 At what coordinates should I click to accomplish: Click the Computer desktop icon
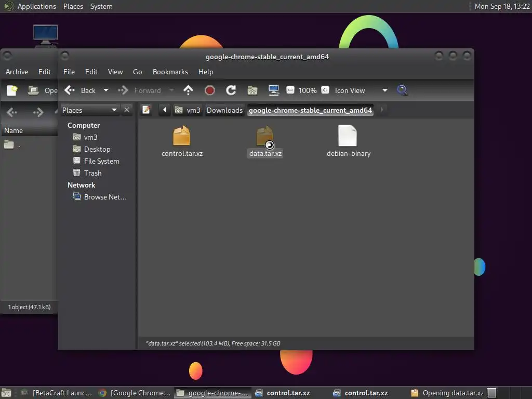(x=46, y=35)
